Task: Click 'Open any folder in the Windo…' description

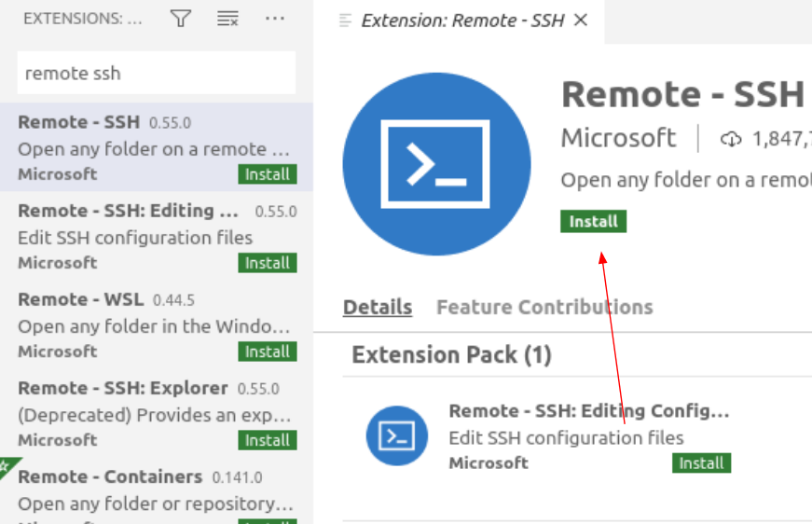Action: (154, 326)
